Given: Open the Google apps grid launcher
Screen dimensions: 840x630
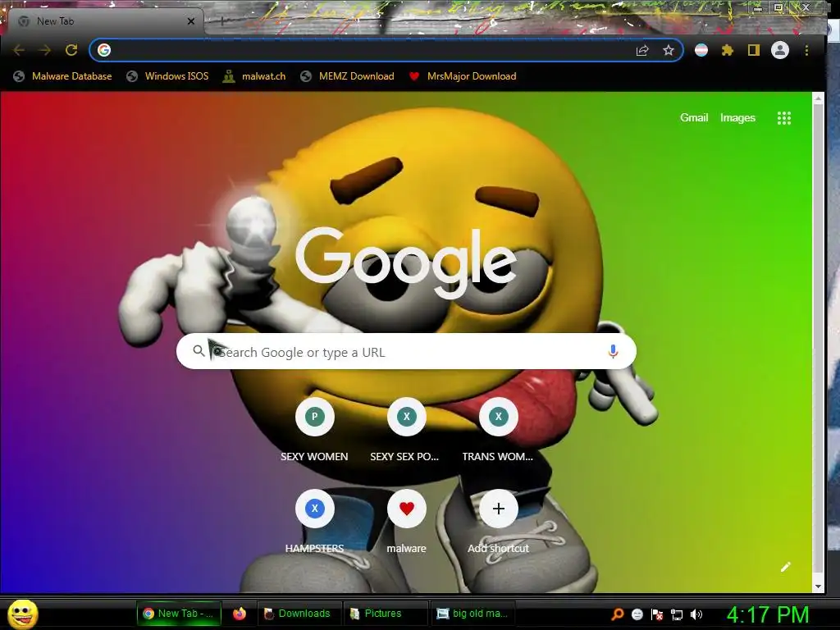Looking at the screenshot, I should (x=783, y=118).
